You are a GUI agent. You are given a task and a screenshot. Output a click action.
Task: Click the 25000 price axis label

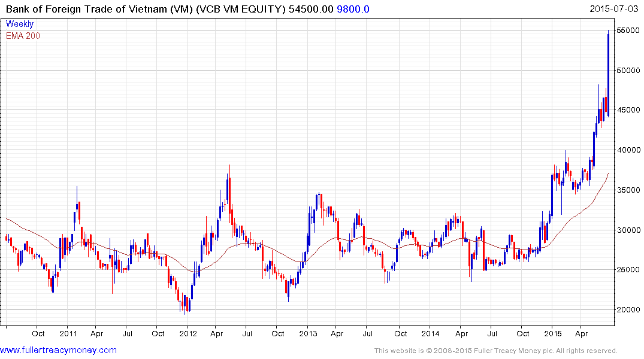(x=628, y=270)
